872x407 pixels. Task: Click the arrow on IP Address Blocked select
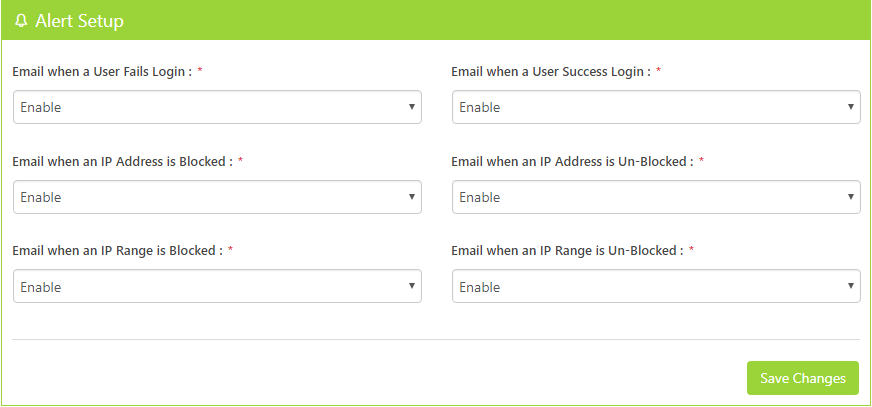tap(412, 197)
